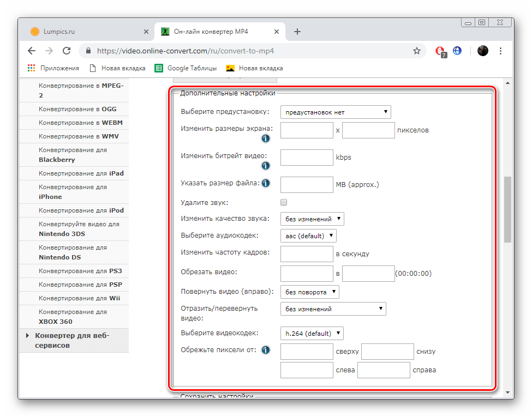
Task: Bookmark page with the star icon
Action: click(417, 51)
